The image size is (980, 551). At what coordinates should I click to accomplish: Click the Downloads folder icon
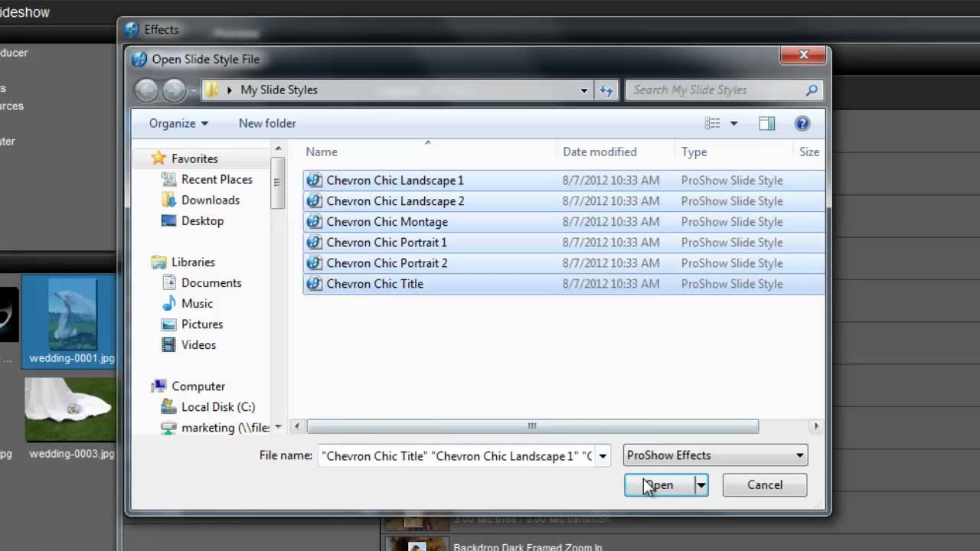[169, 200]
